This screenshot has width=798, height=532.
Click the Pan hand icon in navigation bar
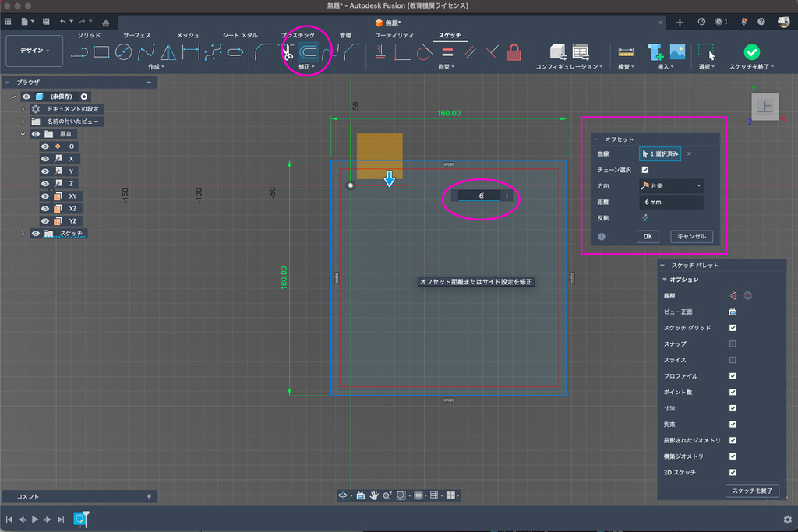(374, 495)
